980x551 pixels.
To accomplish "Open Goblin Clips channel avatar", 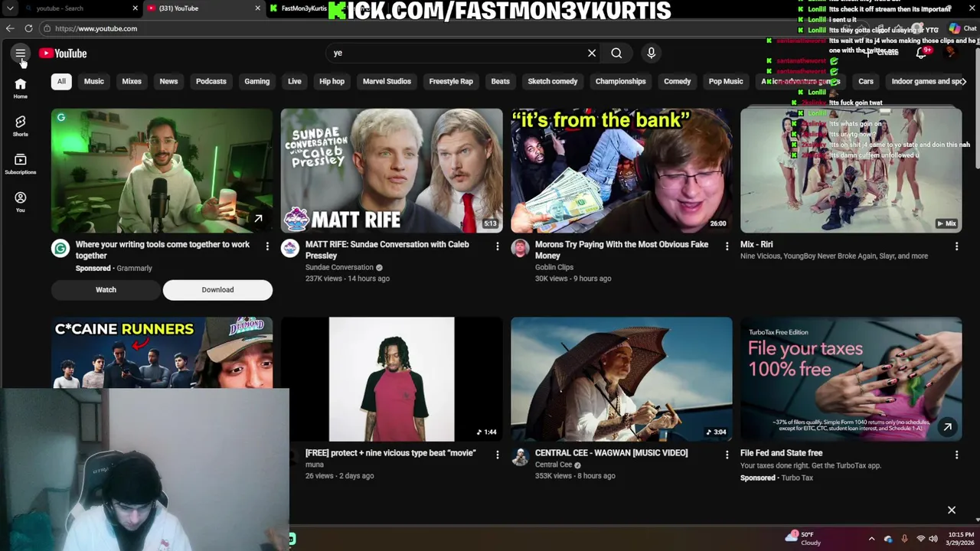I will click(x=520, y=248).
